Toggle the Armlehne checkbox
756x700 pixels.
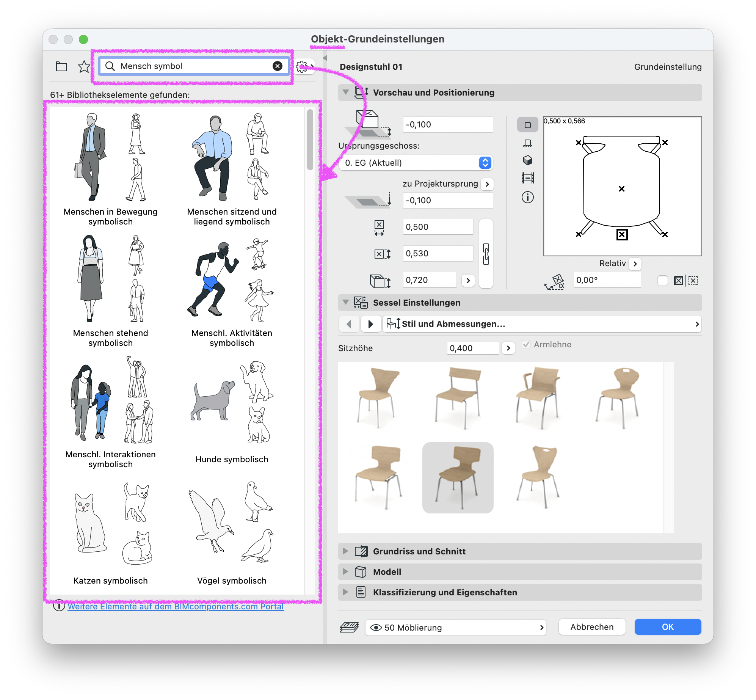point(526,344)
